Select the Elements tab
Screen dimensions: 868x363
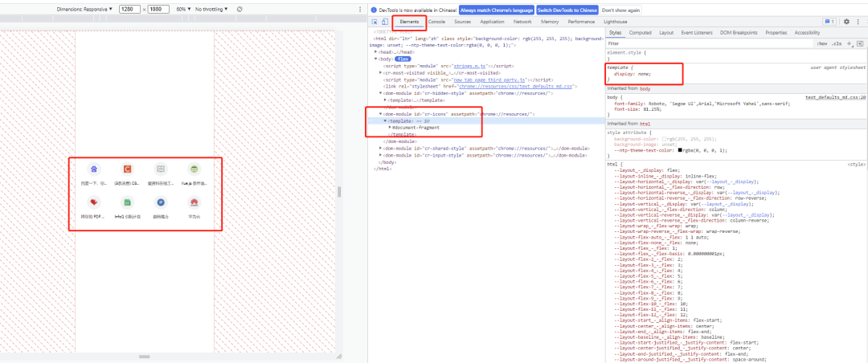409,22
